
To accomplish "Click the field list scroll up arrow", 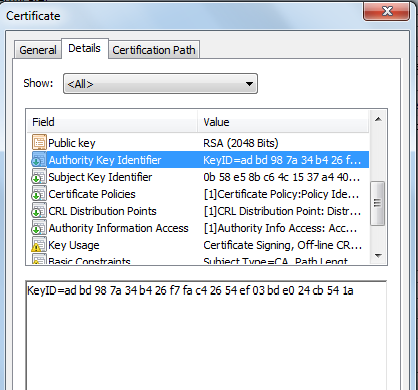I will [x=378, y=119].
